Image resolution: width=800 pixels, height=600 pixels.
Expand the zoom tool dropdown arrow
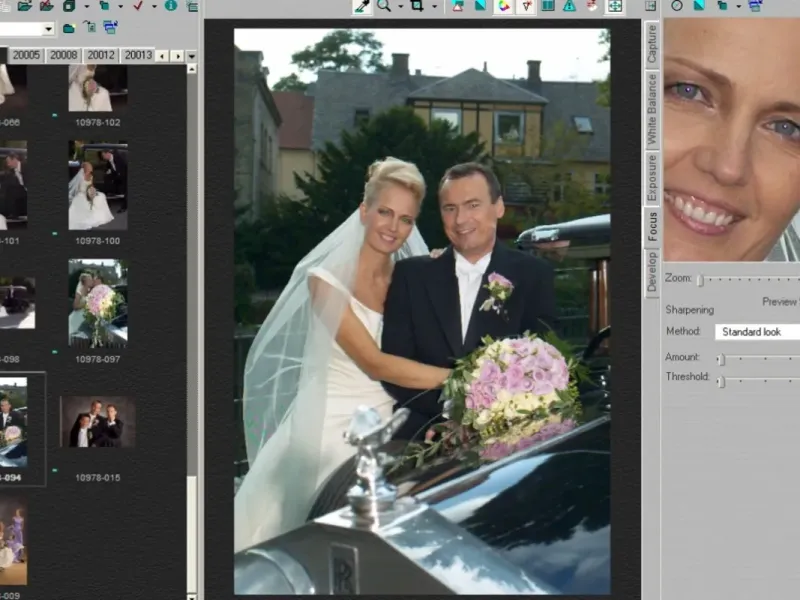pos(400,7)
